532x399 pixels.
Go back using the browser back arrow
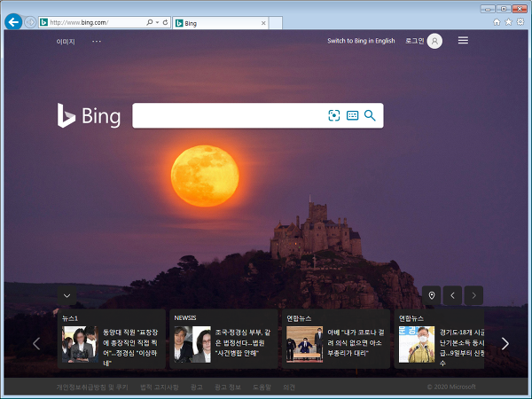13,22
